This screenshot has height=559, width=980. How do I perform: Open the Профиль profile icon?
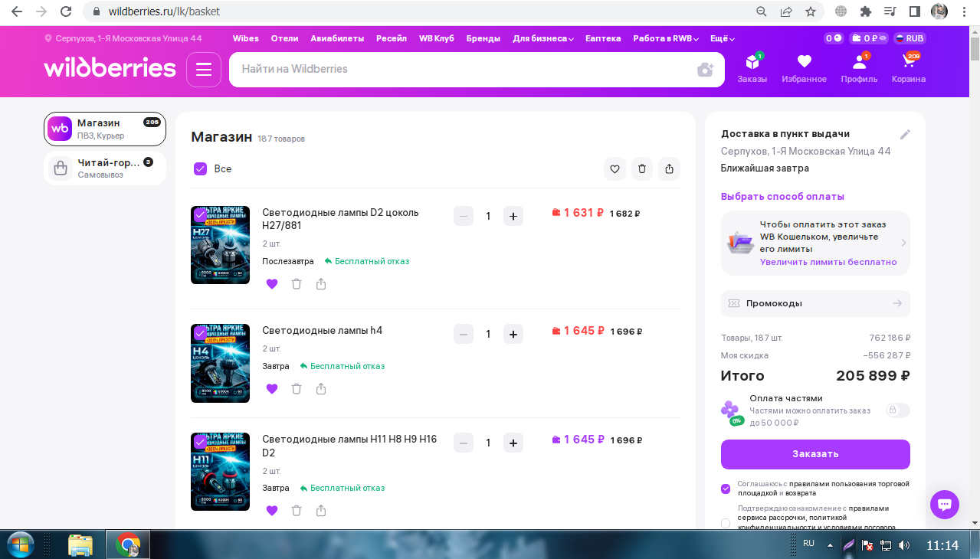(x=859, y=68)
